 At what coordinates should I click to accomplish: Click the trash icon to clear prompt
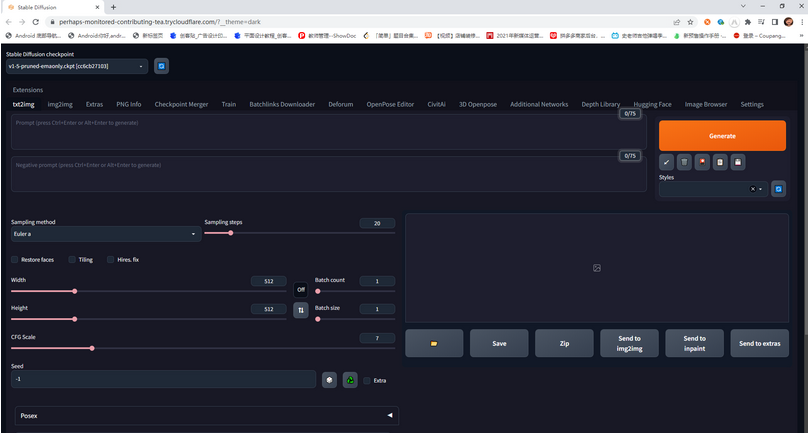click(x=684, y=161)
